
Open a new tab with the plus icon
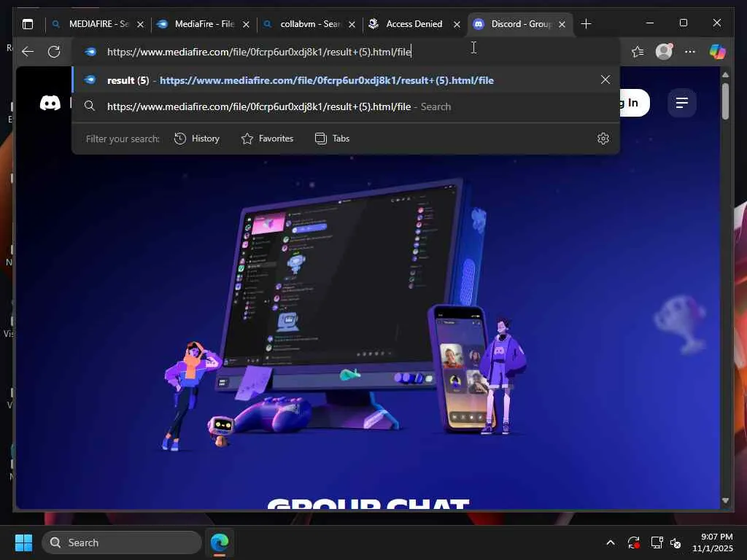pos(586,24)
